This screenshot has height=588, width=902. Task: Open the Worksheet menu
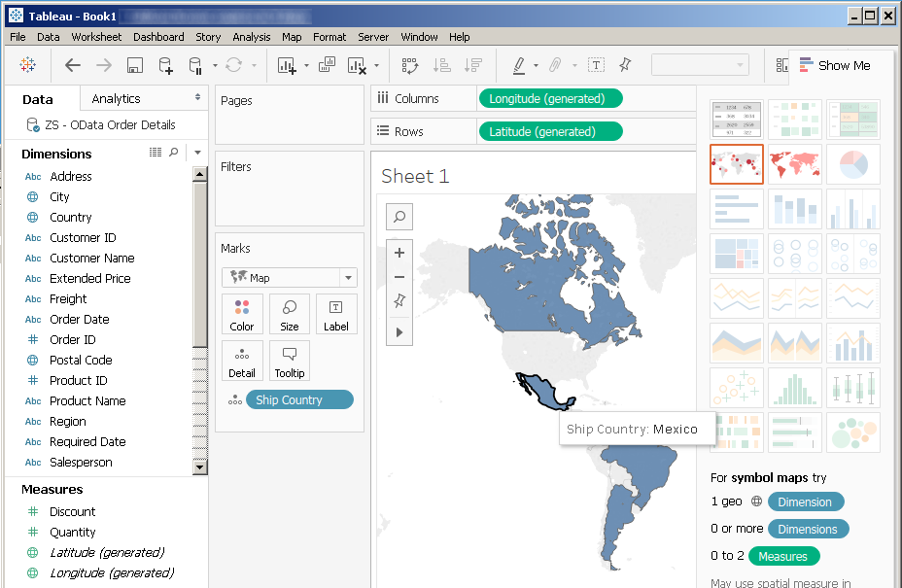point(96,37)
